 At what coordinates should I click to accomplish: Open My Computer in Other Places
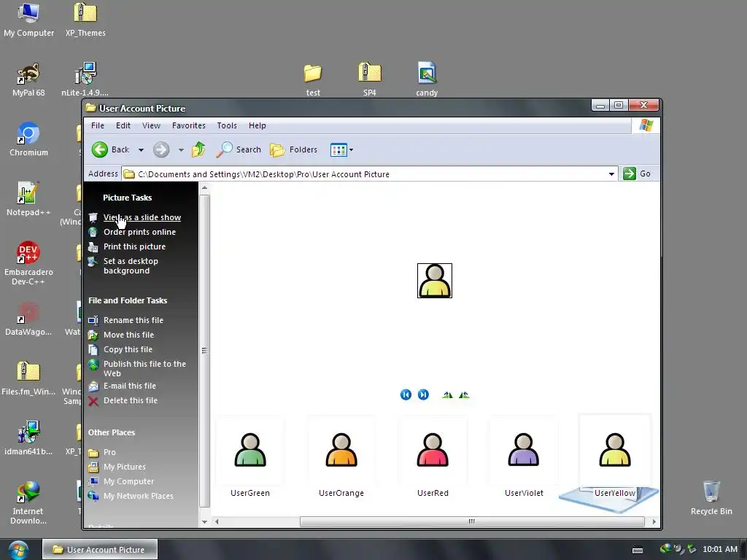click(128, 481)
